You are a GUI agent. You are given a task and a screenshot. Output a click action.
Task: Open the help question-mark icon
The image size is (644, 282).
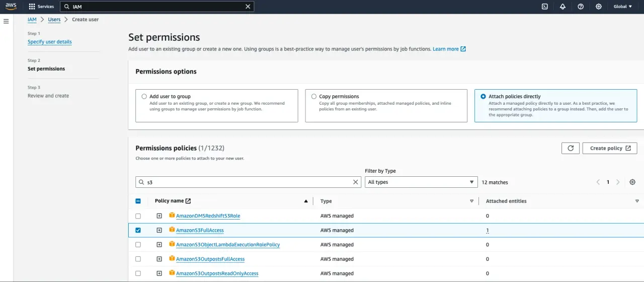(581, 7)
